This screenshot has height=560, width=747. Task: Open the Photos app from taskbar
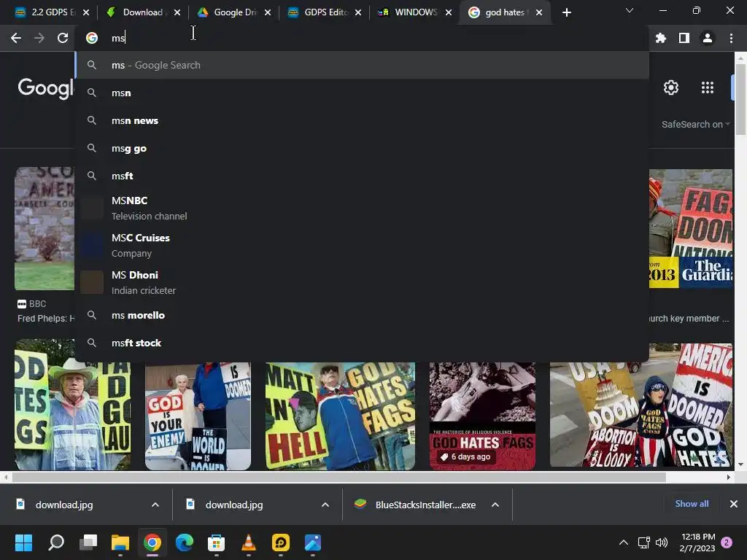click(x=312, y=542)
